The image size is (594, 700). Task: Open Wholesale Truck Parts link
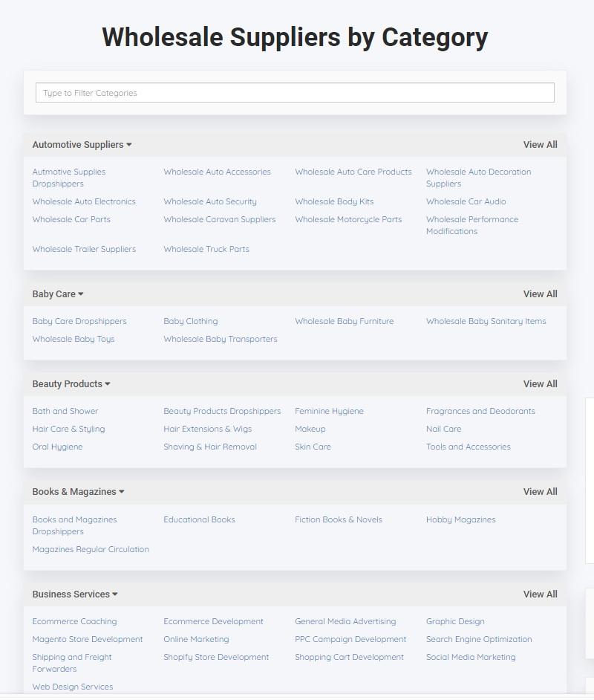[x=206, y=249]
